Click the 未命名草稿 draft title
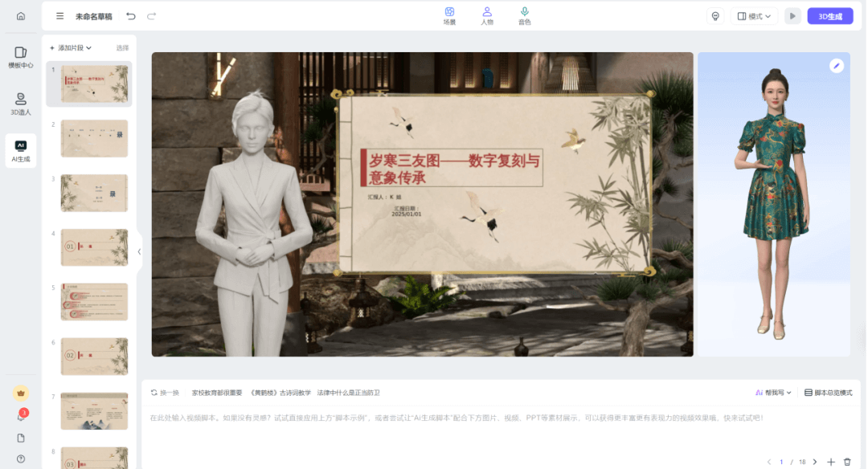This screenshot has height=469, width=868. pyautogui.click(x=93, y=17)
